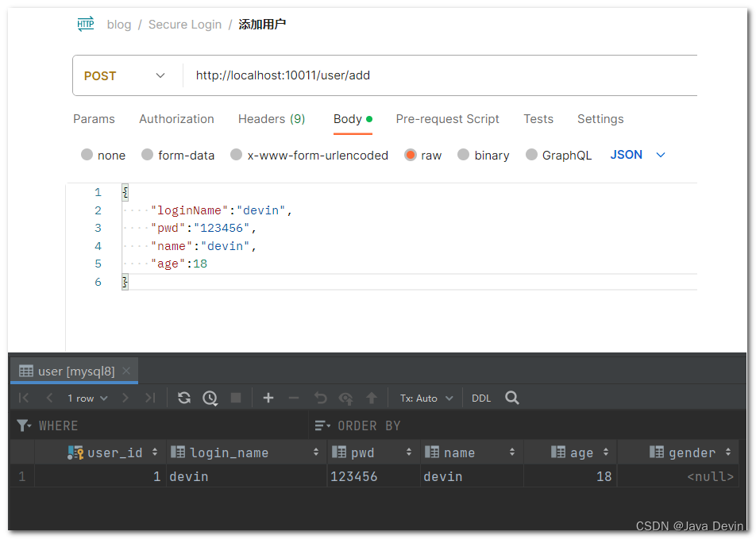The height and width of the screenshot is (539, 756).
Task: Click the ORDER BY sort icon
Action: 322,425
